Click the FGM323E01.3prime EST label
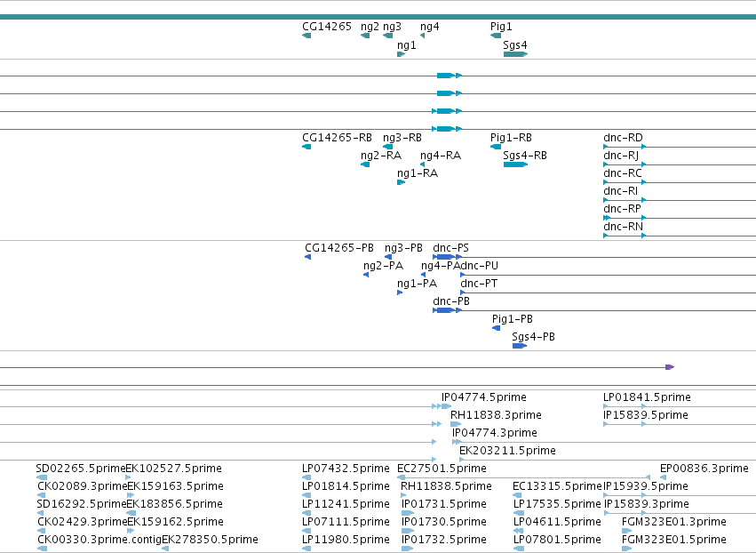 pyautogui.click(x=674, y=522)
